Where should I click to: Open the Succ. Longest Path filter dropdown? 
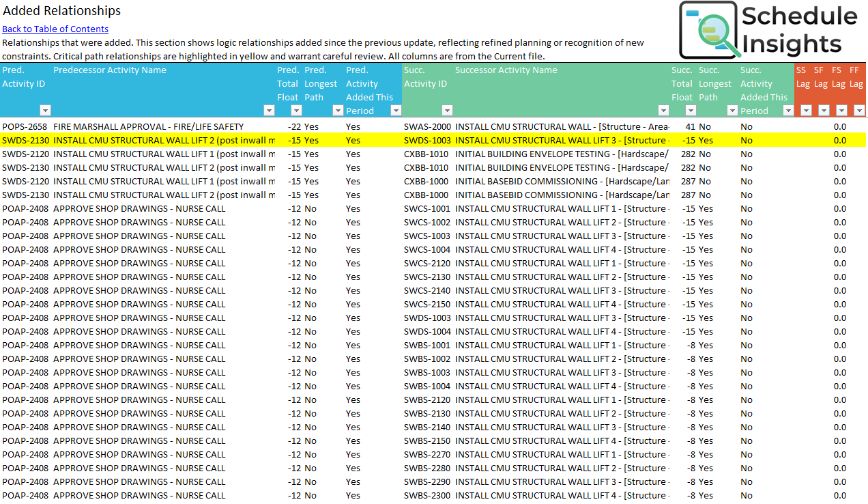click(x=732, y=111)
